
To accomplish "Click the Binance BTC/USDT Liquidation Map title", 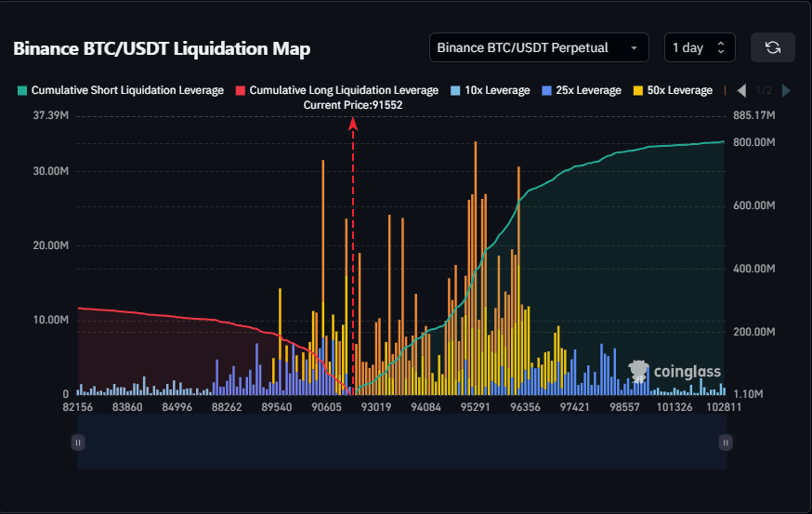I will (x=162, y=48).
